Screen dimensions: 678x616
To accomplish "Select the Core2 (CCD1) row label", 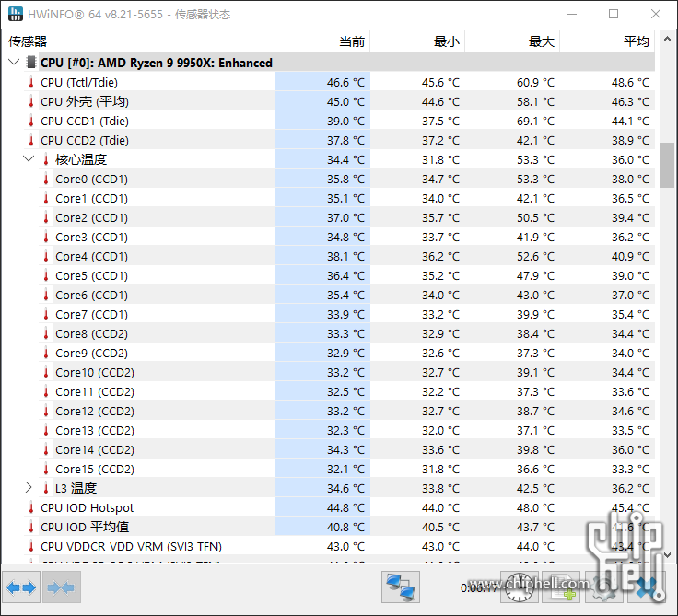I will pos(92,218).
